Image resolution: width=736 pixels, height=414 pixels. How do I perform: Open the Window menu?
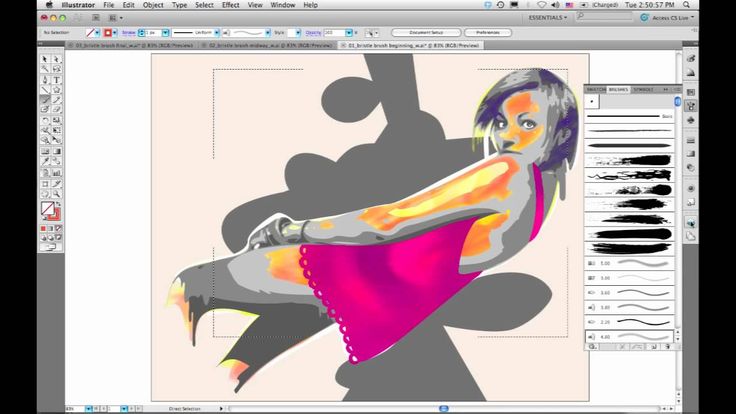[283, 5]
